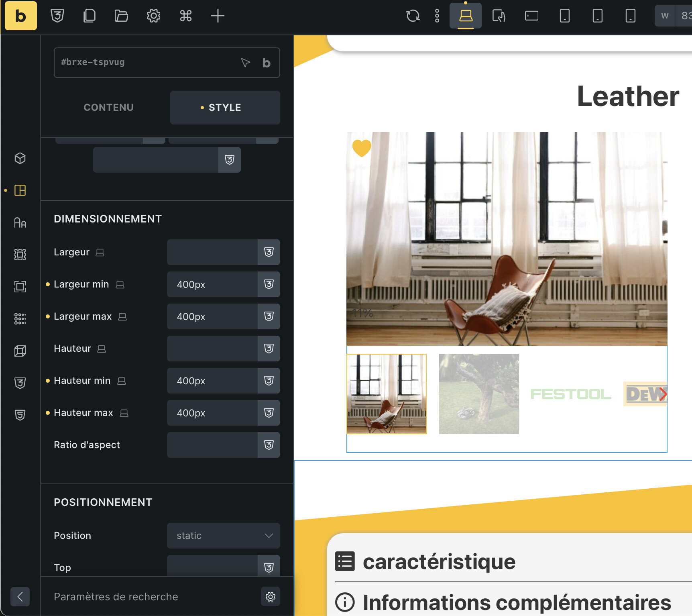Open the Position static dropdown
Image resolution: width=692 pixels, height=616 pixels.
click(224, 536)
